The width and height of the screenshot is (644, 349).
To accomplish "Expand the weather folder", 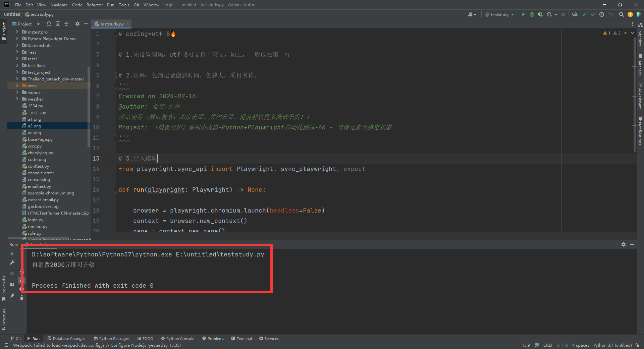I will [x=17, y=99].
